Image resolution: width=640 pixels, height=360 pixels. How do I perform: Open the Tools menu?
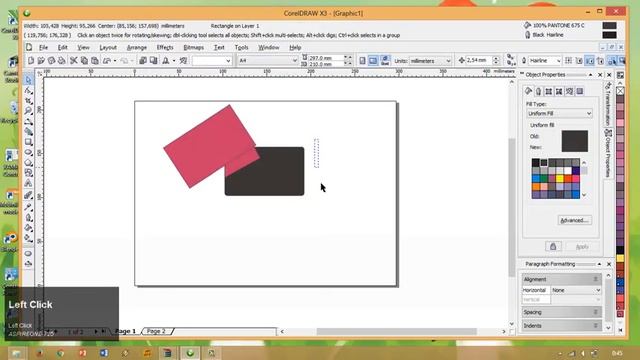click(x=241, y=48)
